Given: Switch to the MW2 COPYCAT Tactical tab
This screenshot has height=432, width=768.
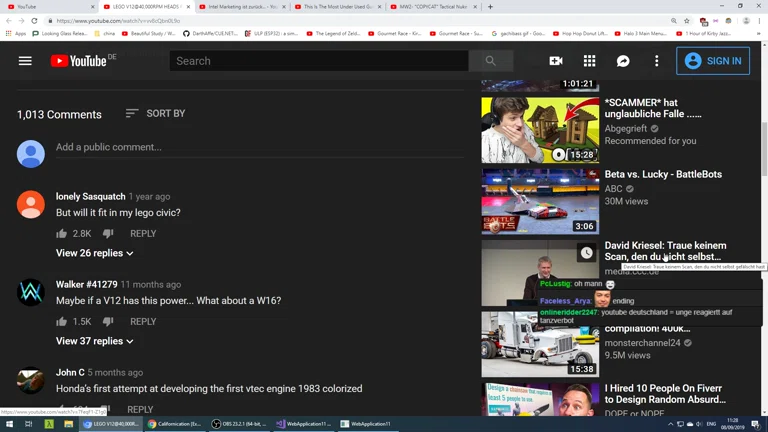Looking at the screenshot, I should click(x=433, y=7).
